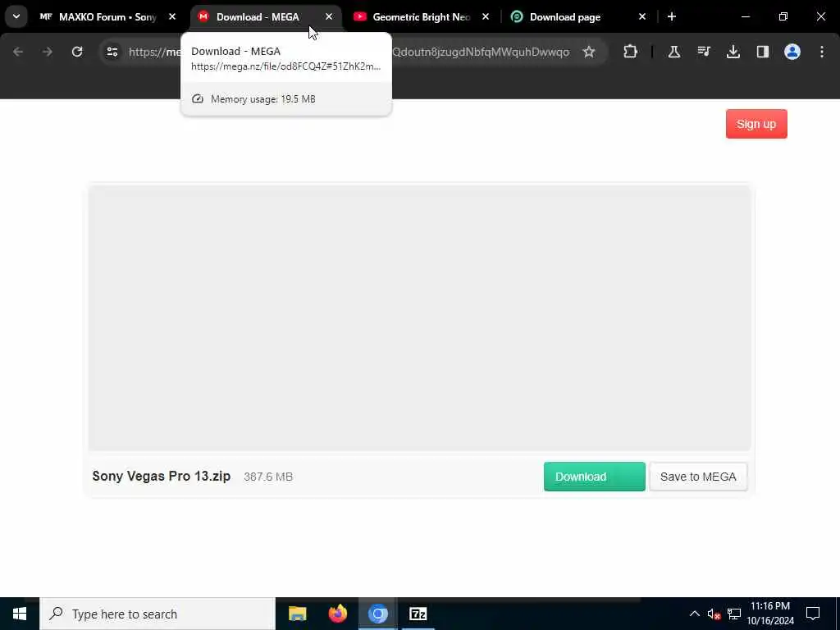Screen dimensions: 840x630
Task: Close the Geometric Bright Neo tab
Action: click(x=486, y=17)
